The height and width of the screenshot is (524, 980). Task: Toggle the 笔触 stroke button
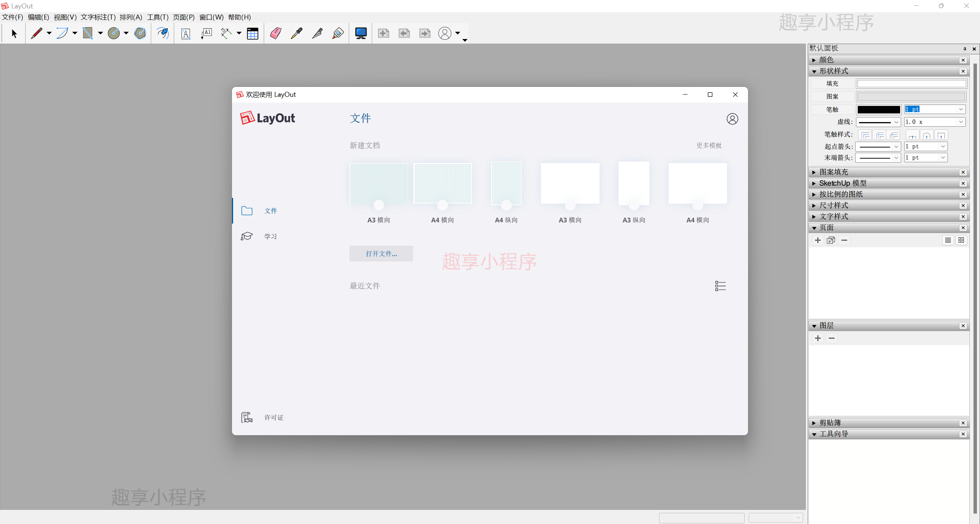[832, 109]
